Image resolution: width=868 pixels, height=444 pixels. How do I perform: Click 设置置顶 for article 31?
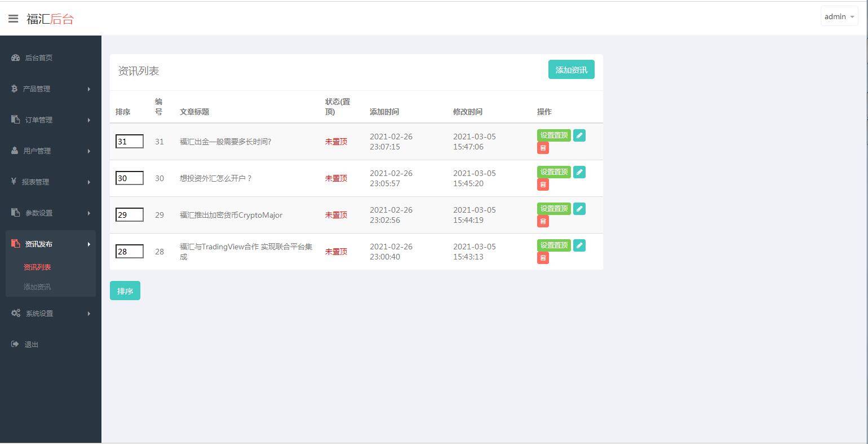coord(553,135)
